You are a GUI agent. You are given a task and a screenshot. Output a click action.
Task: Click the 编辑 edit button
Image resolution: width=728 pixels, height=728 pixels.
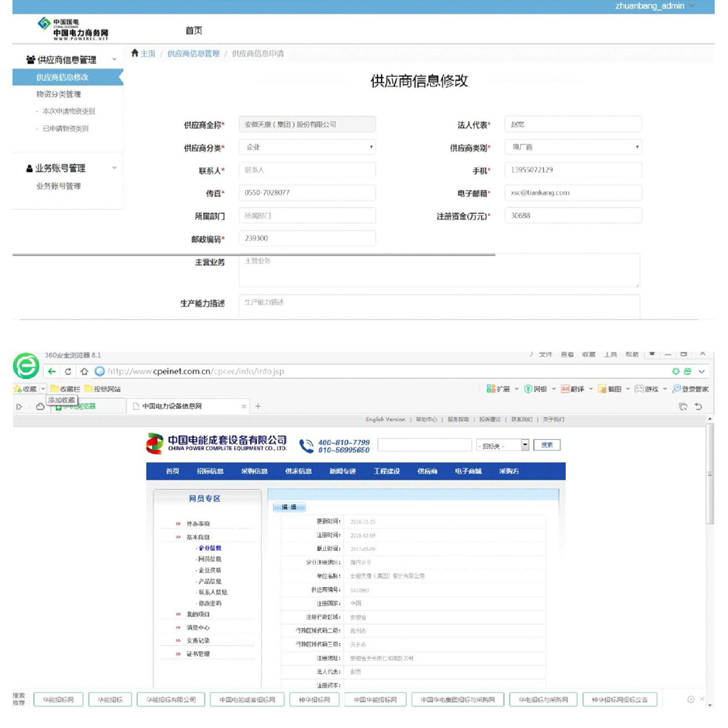[289, 507]
